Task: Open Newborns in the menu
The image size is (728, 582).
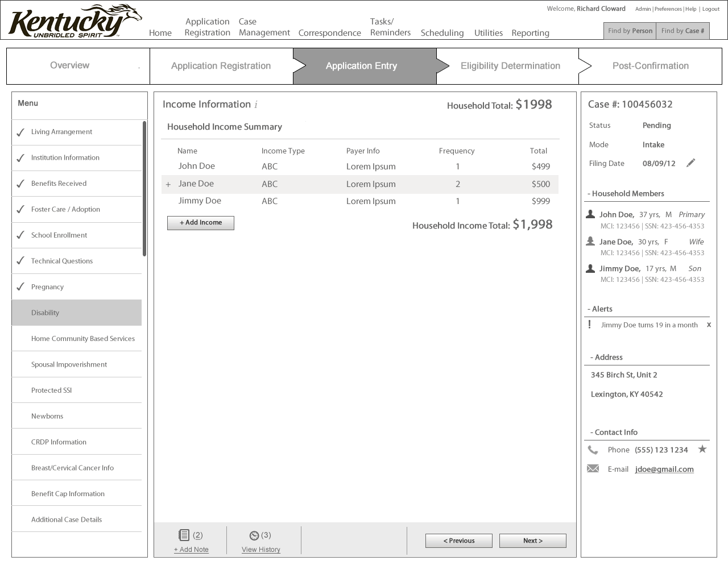Action: coord(77,416)
